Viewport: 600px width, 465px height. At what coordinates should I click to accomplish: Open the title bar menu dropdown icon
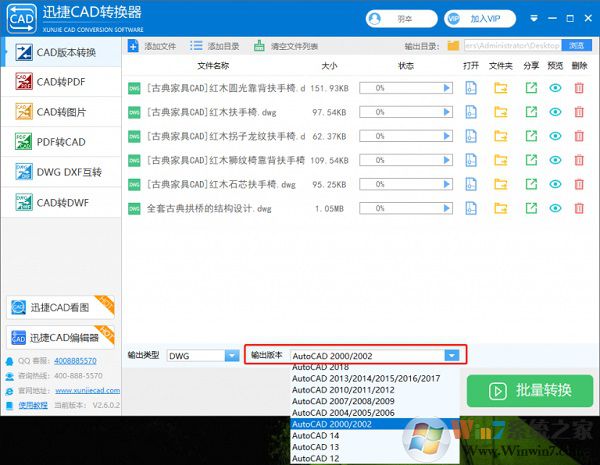534,18
